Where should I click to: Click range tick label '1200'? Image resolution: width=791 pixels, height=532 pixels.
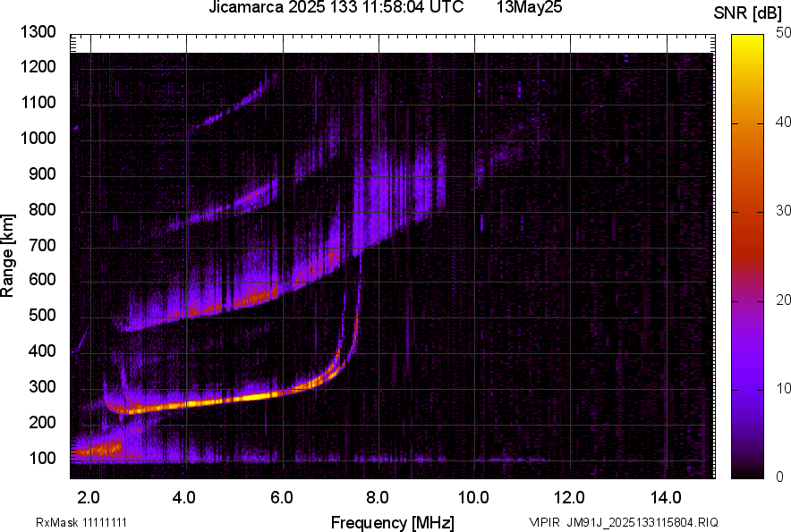coord(38,67)
